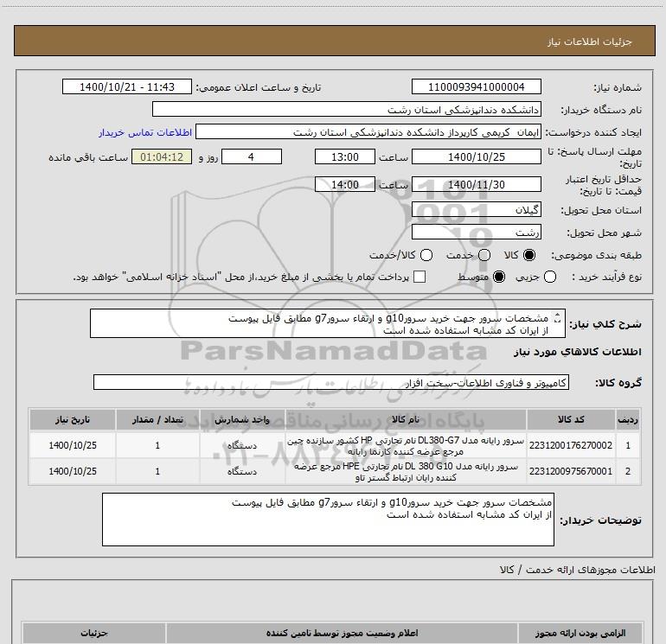Viewport: 666px width, 644px height.
Task: Click the شرح کلی نیاز description textarea
Action: 328,323
